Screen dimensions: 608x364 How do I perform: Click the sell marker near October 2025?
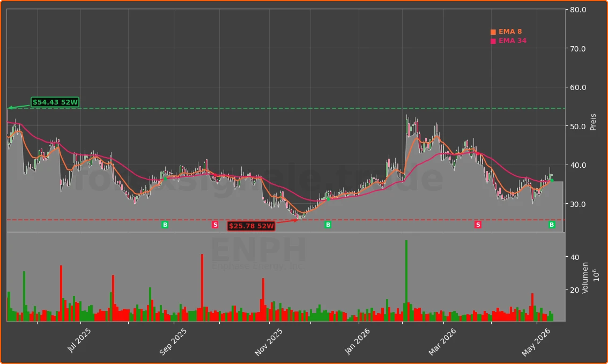pyautogui.click(x=215, y=225)
